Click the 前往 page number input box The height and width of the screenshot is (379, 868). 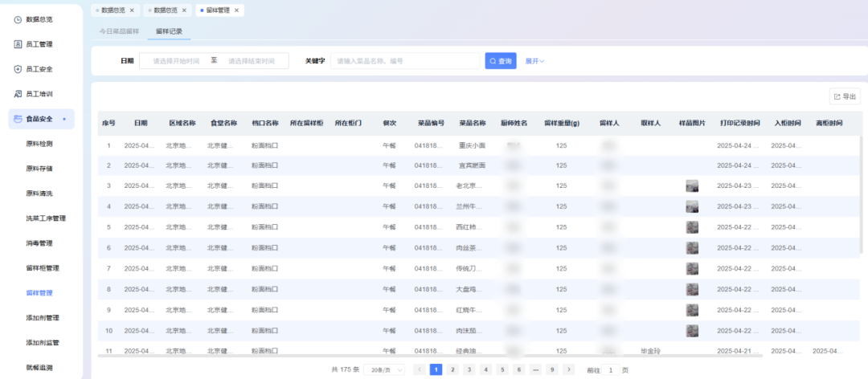(x=610, y=369)
